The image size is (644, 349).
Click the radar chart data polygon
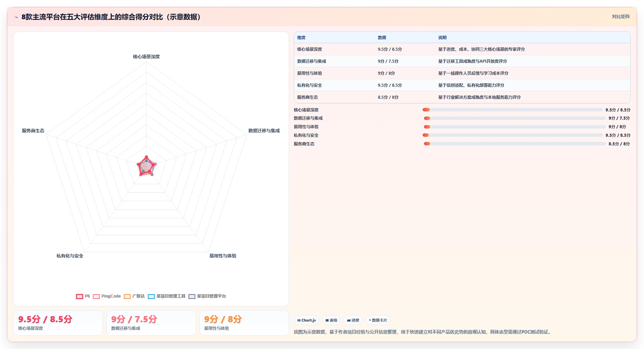tap(146, 166)
